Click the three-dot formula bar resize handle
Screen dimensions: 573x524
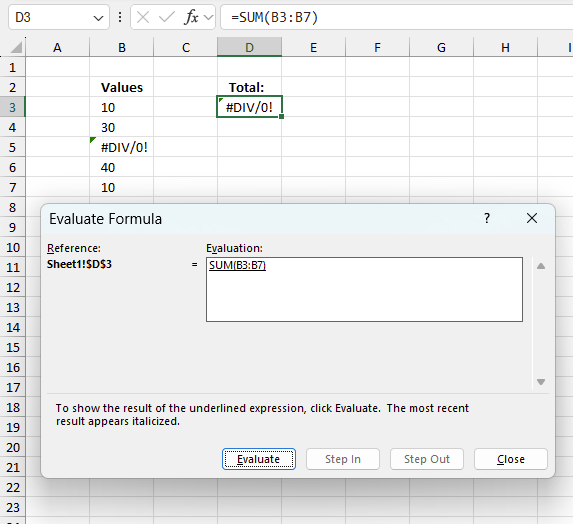pyautogui.click(x=120, y=17)
